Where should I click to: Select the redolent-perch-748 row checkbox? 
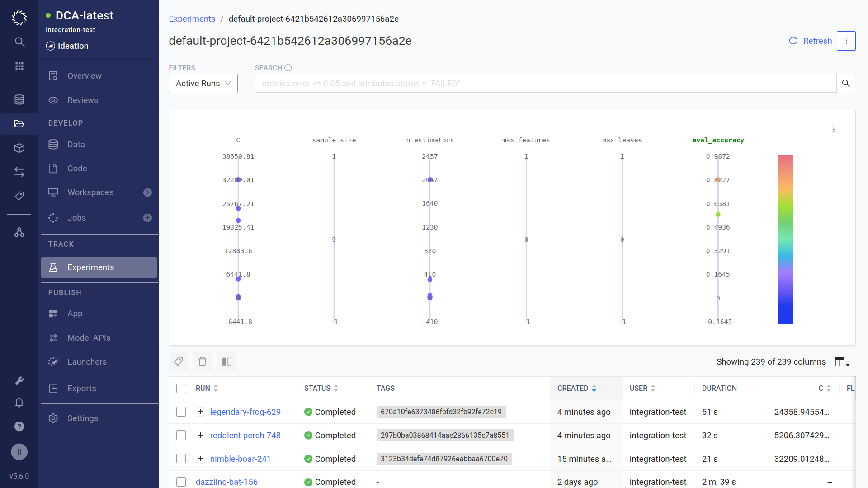tap(181, 435)
